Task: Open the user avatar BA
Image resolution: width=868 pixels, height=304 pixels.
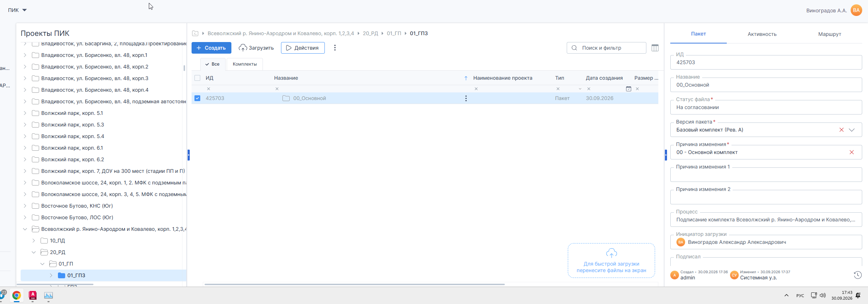Action: [x=856, y=10]
